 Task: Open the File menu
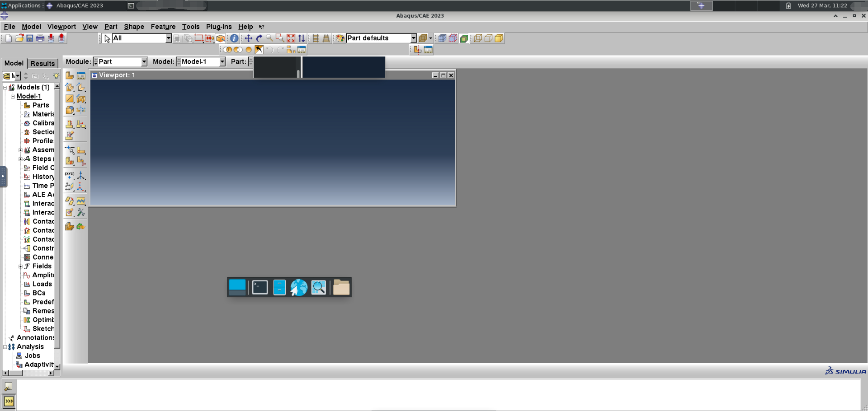click(x=9, y=27)
